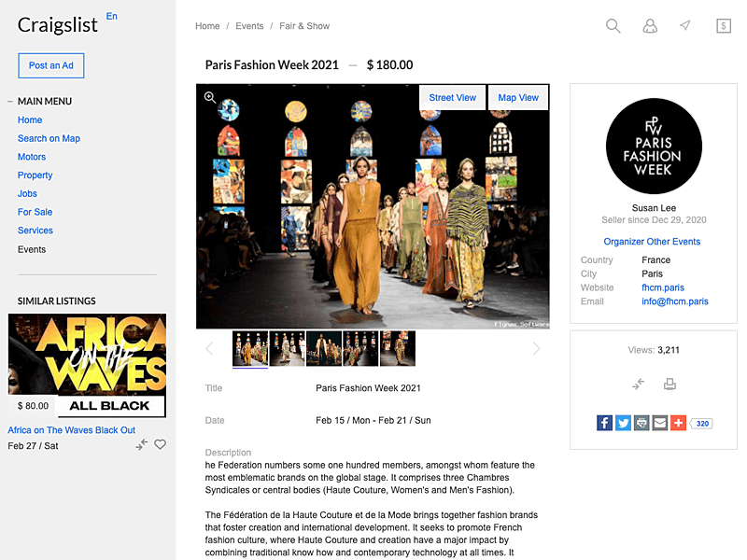
Task: Select the third runway thumbnail
Action: coord(324,348)
